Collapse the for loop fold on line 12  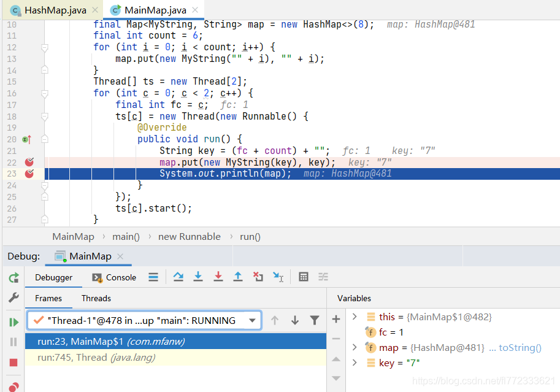[45, 47]
